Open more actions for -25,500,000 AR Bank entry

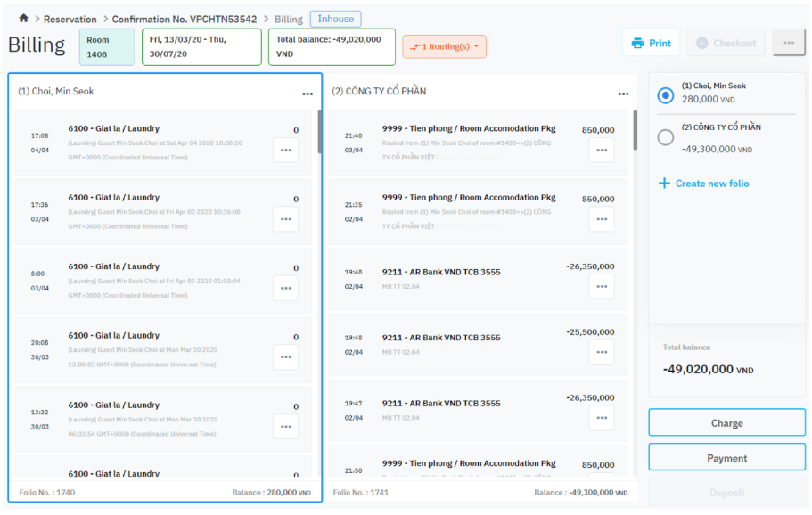point(602,352)
